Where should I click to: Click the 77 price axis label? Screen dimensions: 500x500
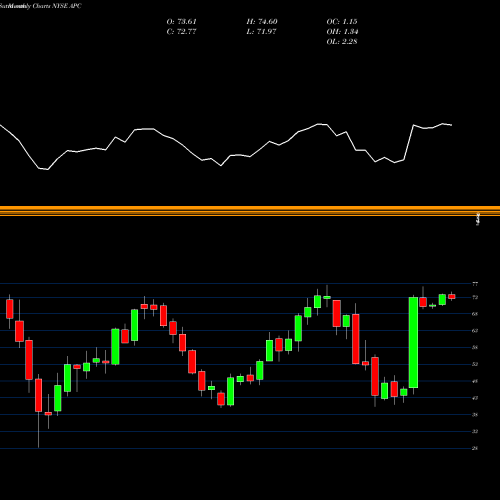click(475, 284)
